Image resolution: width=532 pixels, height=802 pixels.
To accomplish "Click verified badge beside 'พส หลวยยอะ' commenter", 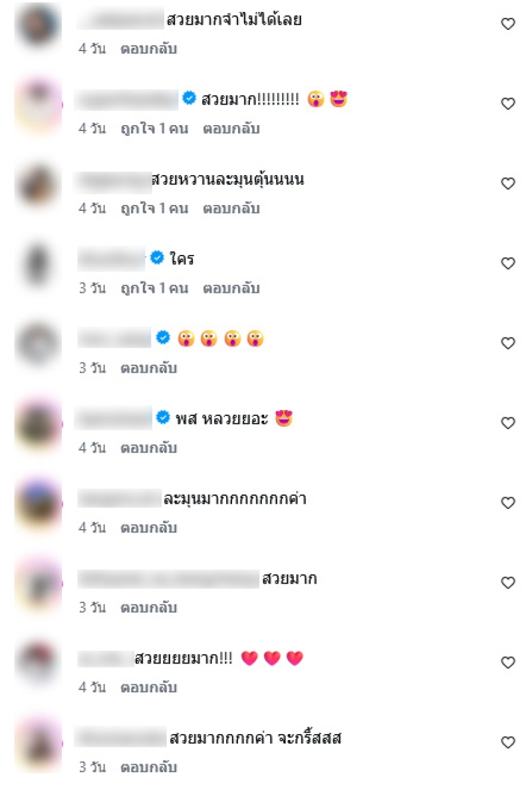I will 163,418.
